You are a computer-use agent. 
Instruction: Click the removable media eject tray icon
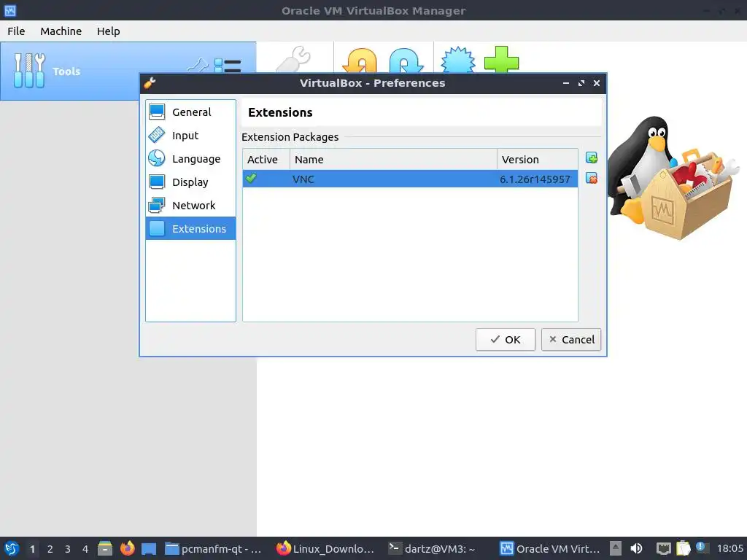616,548
